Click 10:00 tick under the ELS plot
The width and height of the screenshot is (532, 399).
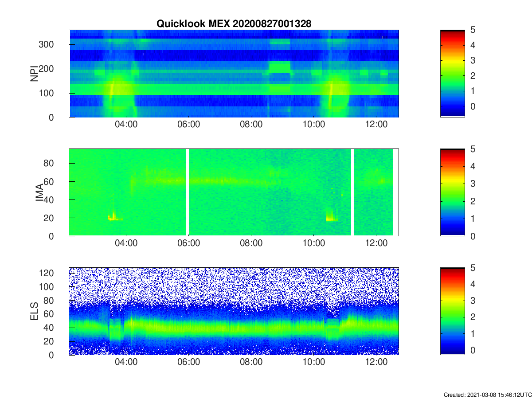point(314,363)
